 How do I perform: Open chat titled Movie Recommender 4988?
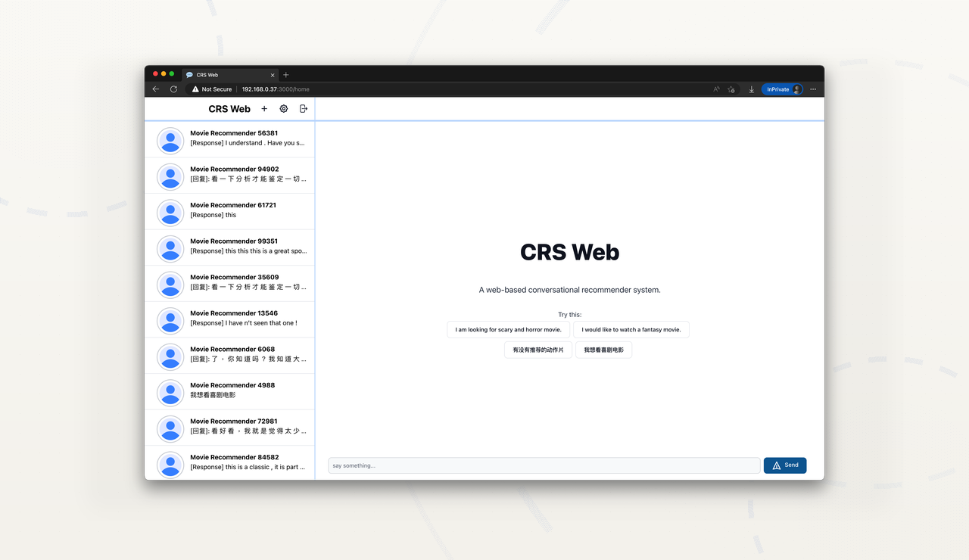232,385
